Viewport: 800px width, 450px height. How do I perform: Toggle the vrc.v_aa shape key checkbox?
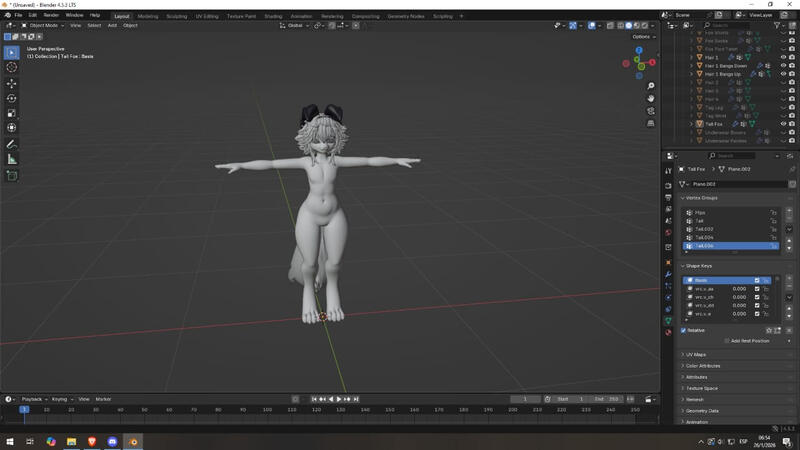[x=757, y=289]
